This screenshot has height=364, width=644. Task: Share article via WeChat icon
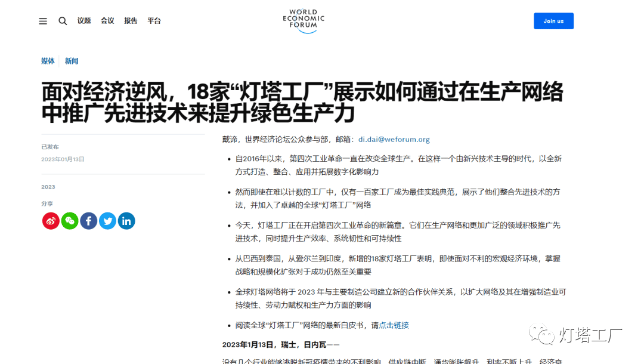(x=70, y=221)
